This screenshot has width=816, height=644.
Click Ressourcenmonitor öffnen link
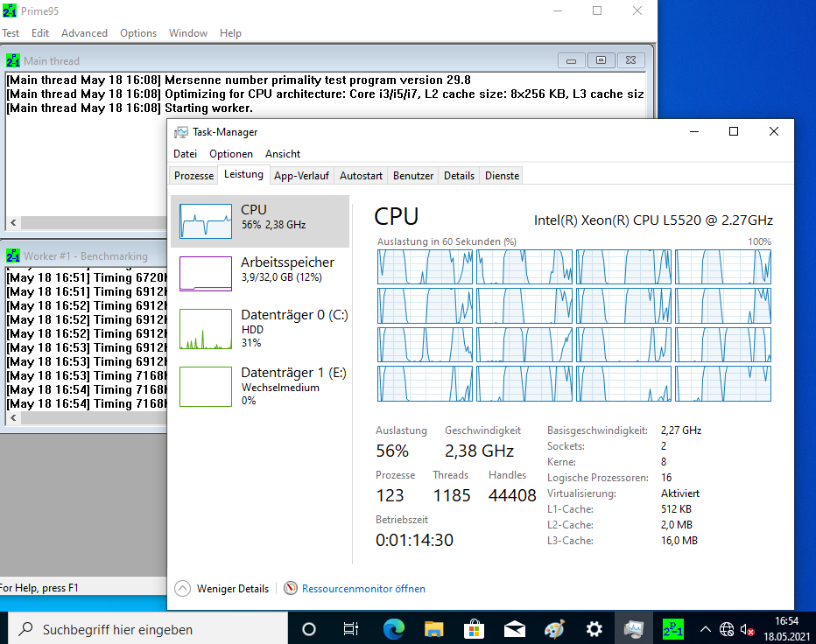tap(363, 589)
